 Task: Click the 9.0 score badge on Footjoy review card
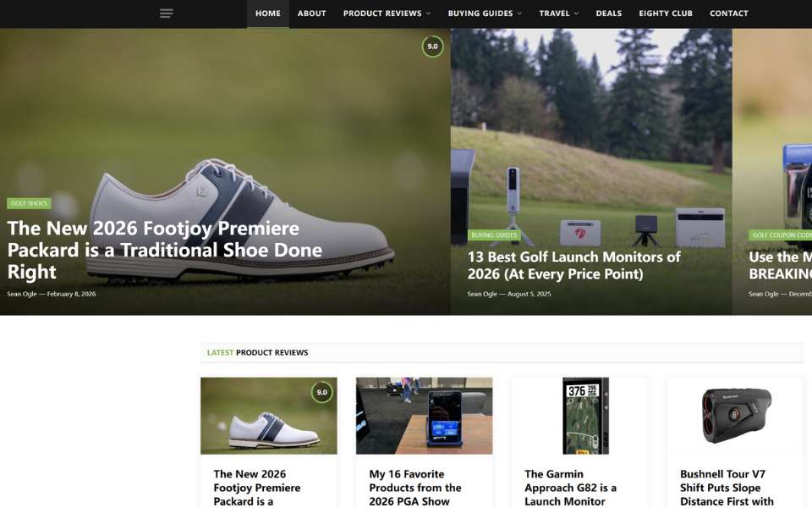click(321, 393)
